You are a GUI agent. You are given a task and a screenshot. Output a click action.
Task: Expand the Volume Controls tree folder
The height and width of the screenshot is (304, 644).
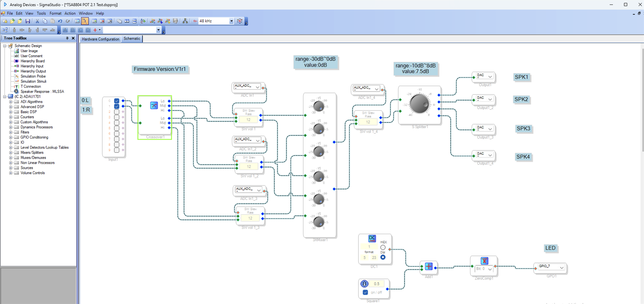click(x=11, y=173)
